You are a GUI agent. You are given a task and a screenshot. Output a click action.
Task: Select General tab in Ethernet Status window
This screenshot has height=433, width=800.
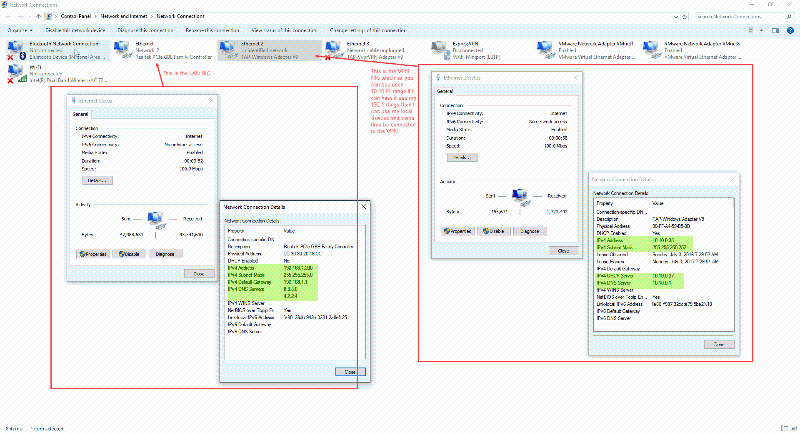[x=80, y=114]
